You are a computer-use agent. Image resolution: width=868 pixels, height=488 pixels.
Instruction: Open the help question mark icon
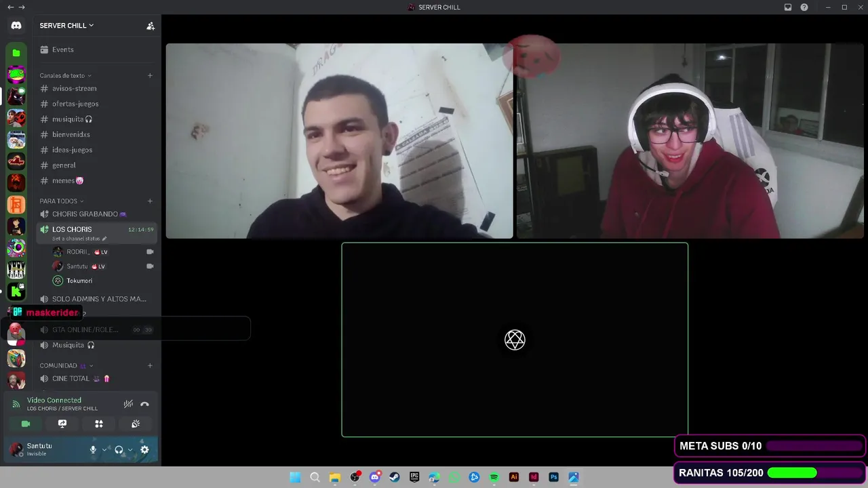[804, 7]
